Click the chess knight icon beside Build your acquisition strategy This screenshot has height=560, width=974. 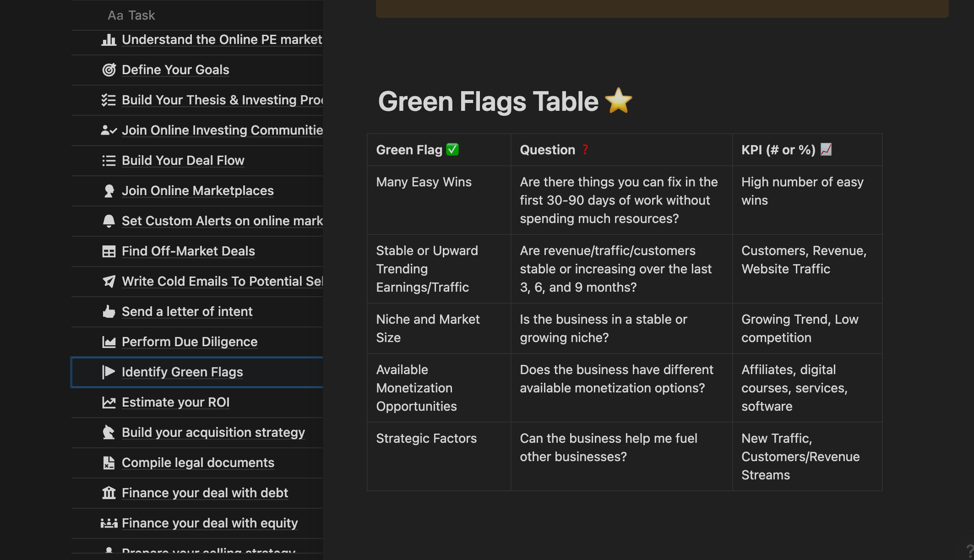tap(109, 432)
